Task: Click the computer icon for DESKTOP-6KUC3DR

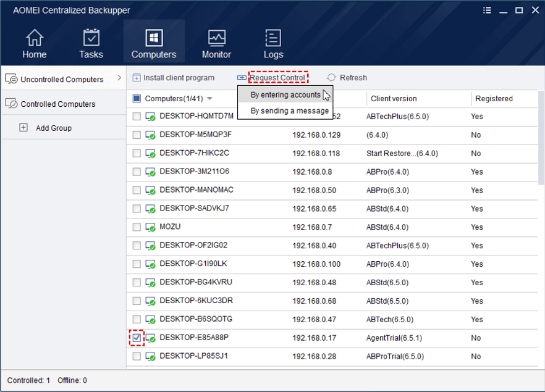Action: click(x=150, y=301)
